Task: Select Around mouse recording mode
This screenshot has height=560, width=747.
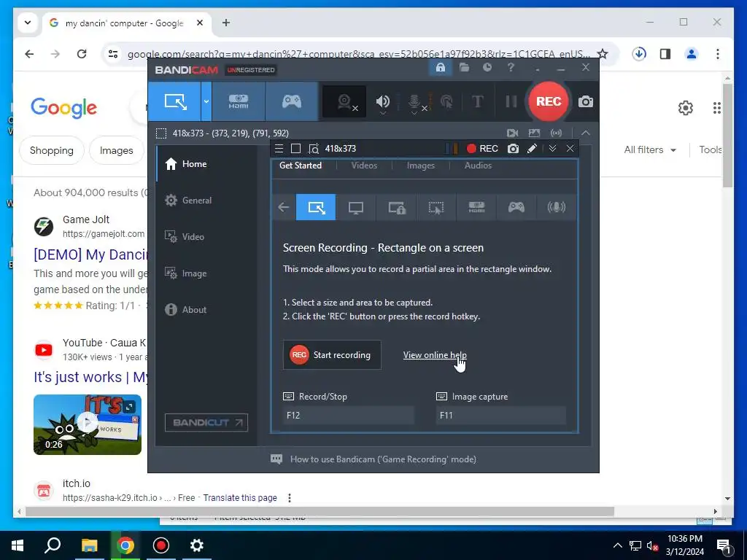Action: (436, 207)
